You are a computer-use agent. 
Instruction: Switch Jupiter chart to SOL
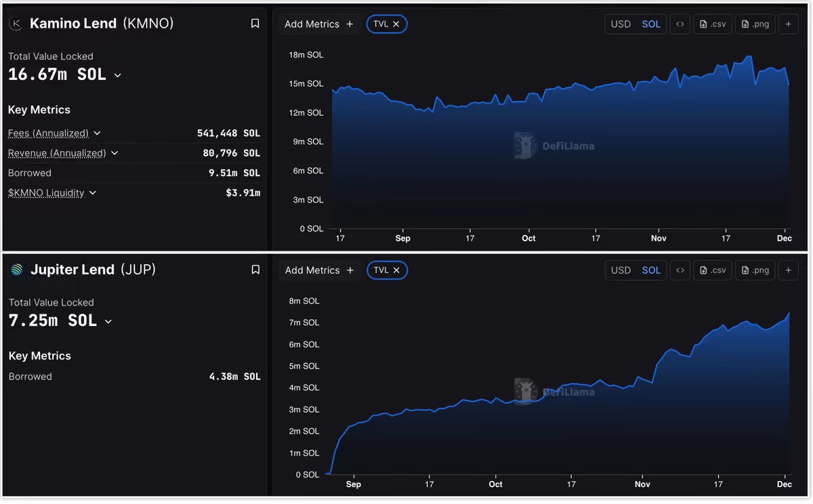point(651,270)
